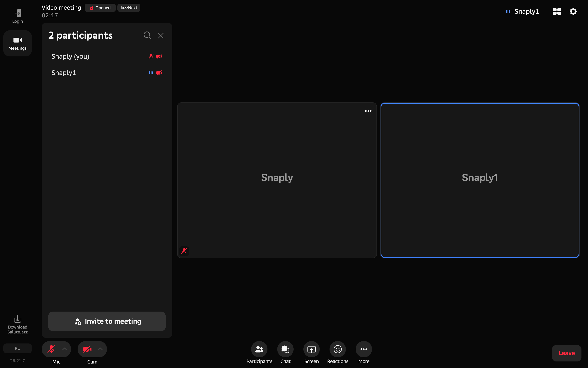Viewport: 588px width, 368px height.
Task: Unmute with the Mic toggle button
Action: pos(51,349)
